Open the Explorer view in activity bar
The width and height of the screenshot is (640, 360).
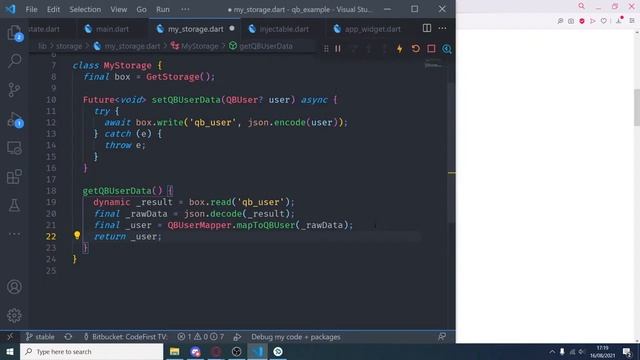point(14,33)
